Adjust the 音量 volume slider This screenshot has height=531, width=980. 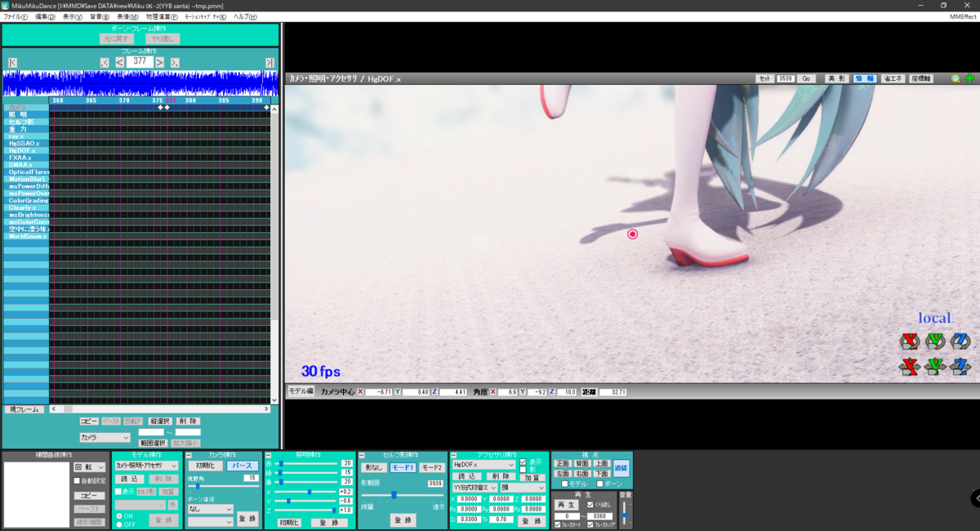626,513
